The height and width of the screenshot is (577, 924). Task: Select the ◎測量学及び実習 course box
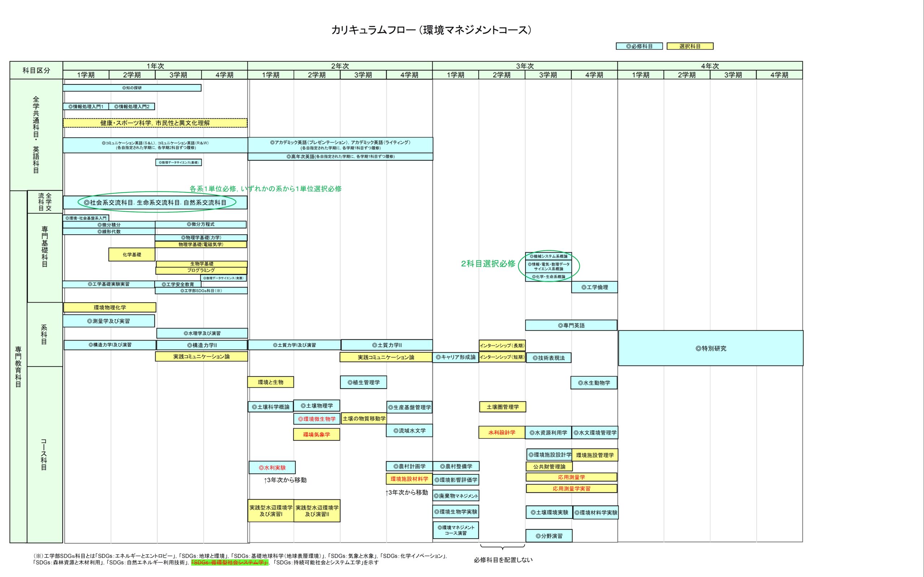(109, 321)
